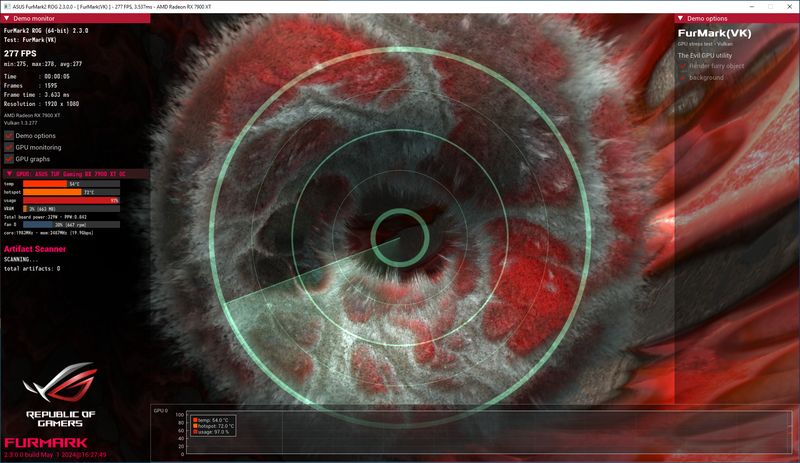800x463 pixels.
Task: Click the core and mem clock line
Action: (48, 233)
